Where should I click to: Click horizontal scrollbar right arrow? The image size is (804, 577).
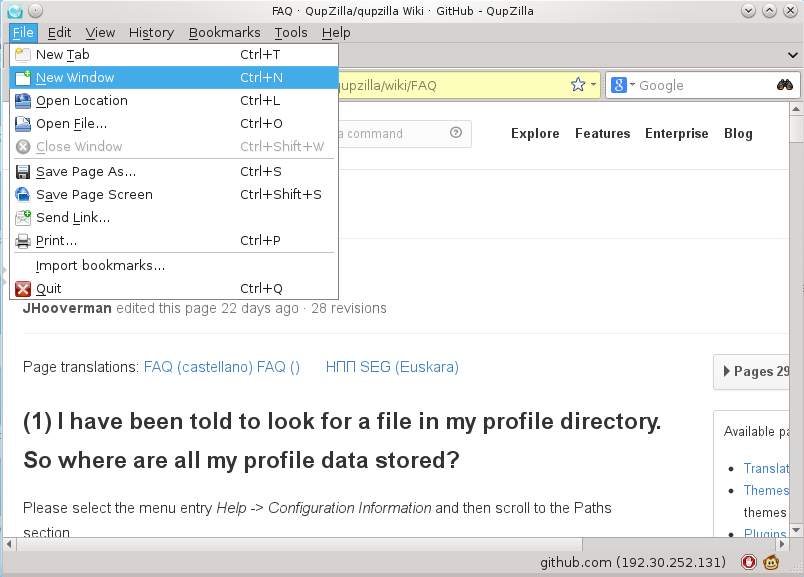(782, 544)
